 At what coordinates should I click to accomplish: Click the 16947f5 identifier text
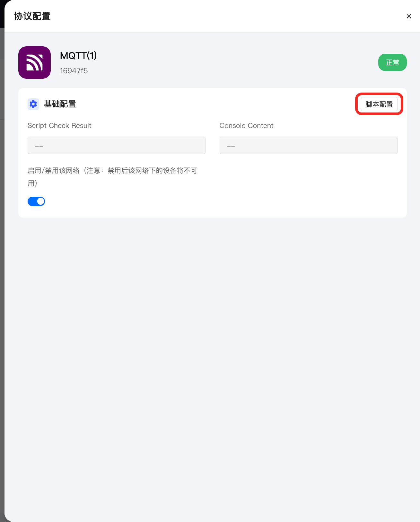(x=74, y=71)
